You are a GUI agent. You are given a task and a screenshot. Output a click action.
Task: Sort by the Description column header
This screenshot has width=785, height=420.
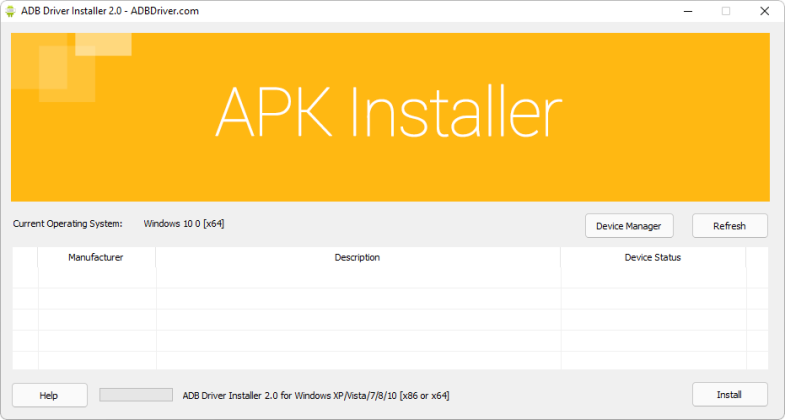(x=357, y=257)
